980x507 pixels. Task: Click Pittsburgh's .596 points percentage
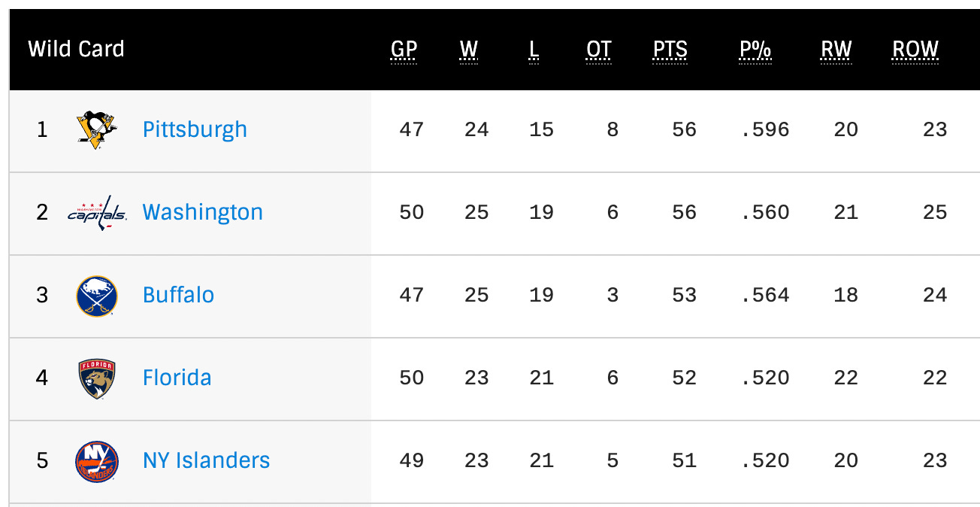coord(765,129)
